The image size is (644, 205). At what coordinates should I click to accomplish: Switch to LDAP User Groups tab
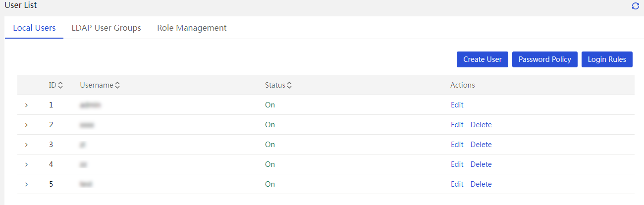click(107, 28)
